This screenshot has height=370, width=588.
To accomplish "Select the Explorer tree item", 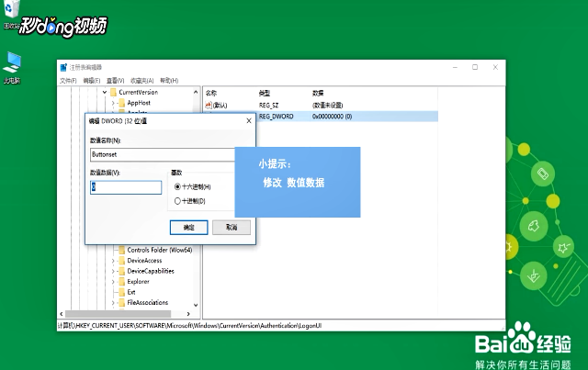I will pos(138,282).
